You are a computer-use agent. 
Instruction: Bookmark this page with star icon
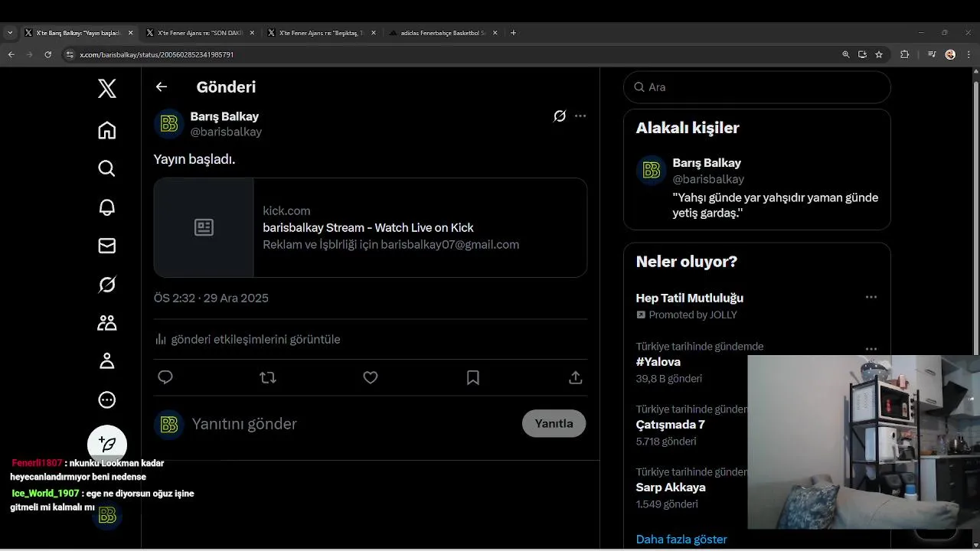click(x=879, y=54)
